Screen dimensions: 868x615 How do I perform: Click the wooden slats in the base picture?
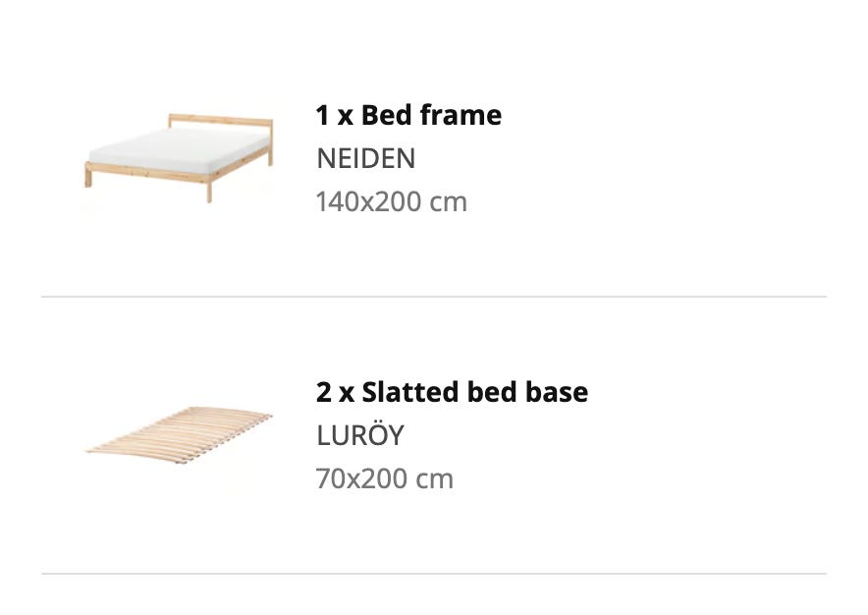coord(179,435)
